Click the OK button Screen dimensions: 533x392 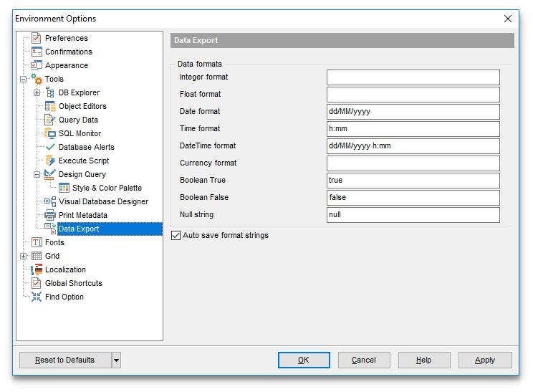[x=304, y=360]
